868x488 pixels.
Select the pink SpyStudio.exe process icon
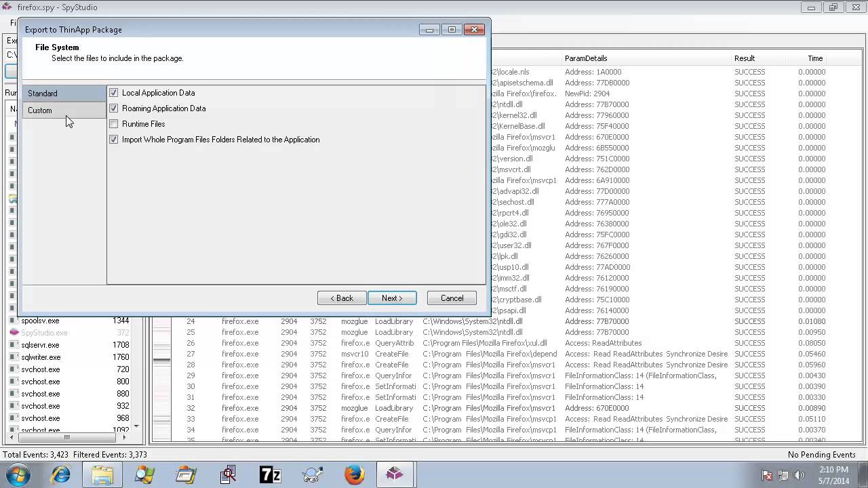[14, 333]
